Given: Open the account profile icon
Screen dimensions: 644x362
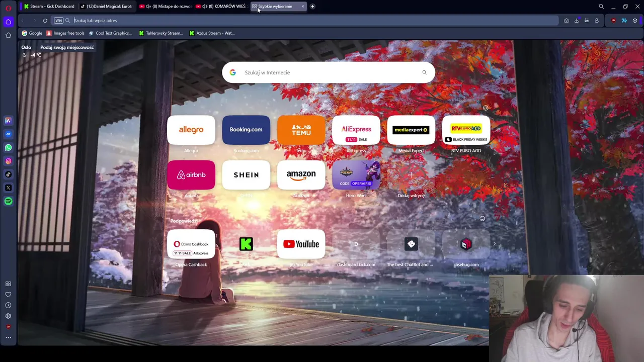Looking at the screenshot, I should click(x=597, y=21).
